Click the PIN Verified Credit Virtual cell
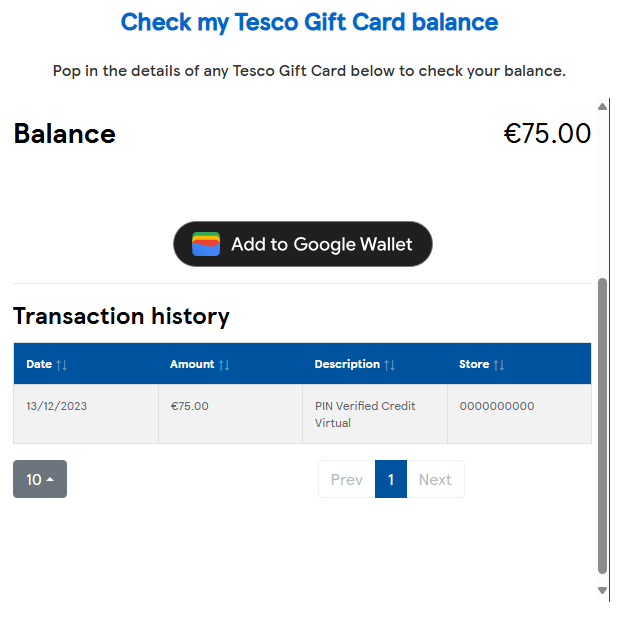620x621 pixels. point(375,414)
